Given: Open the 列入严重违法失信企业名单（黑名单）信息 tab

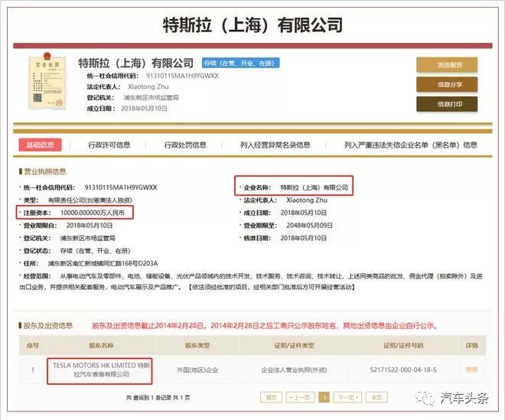Looking at the screenshot, I should point(411,145).
